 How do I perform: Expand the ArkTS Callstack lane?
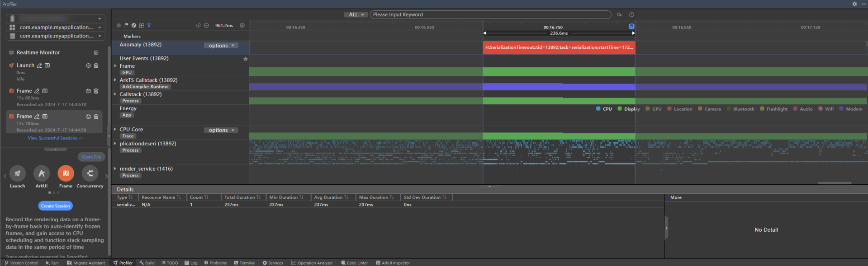[x=115, y=80]
